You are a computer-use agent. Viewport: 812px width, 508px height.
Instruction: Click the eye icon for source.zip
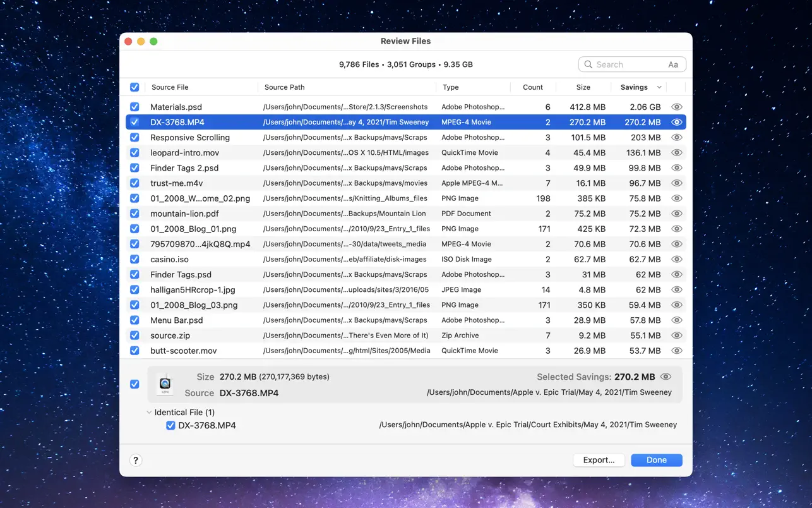[676, 335]
